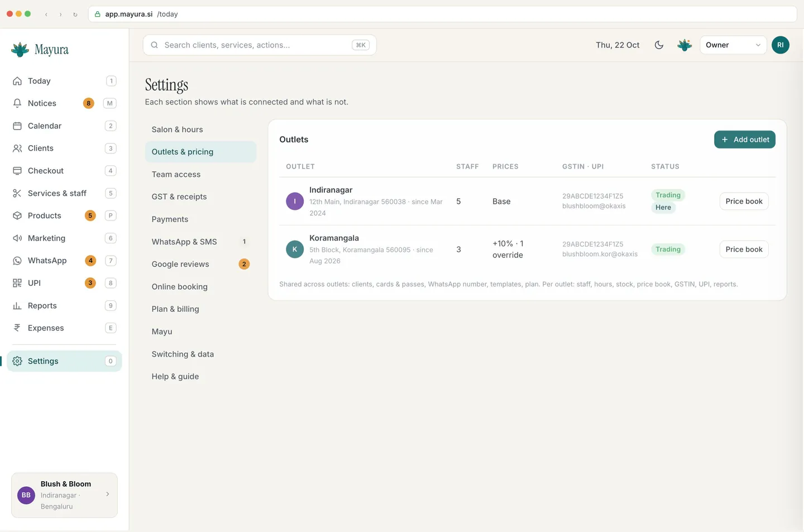Open Switching & data section
The height and width of the screenshot is (532, 804).
click(200, 354)
